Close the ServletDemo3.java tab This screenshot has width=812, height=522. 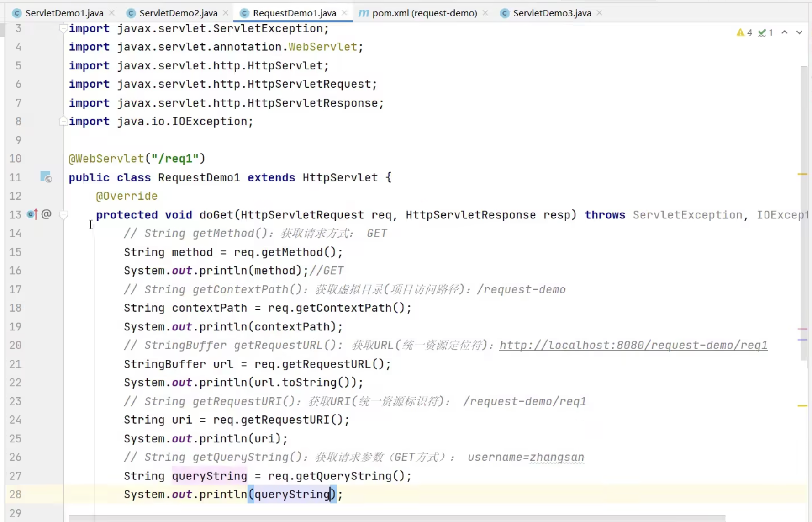click(x=599, y=13)
